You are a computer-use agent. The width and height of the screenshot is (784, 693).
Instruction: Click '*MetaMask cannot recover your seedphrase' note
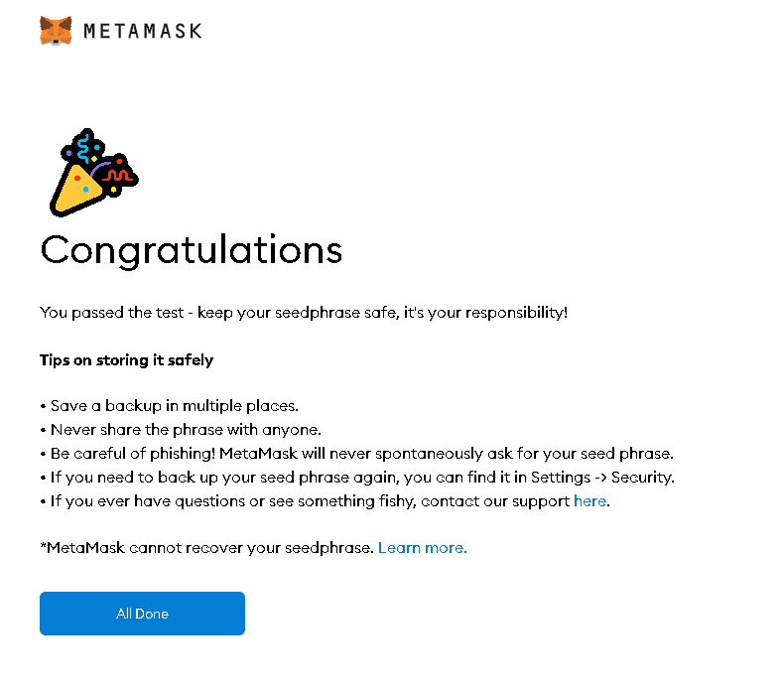[x=206, y=548]
